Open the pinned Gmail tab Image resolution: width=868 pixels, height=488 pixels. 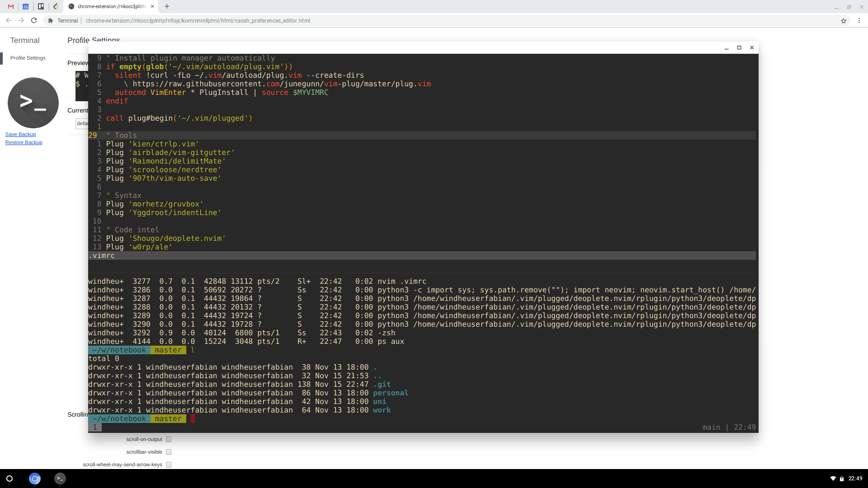point(11,6)
